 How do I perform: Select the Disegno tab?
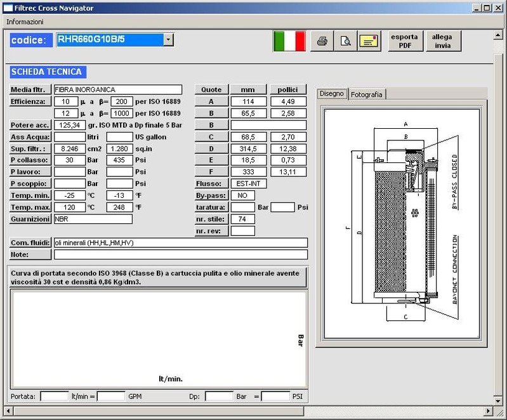coord(332,94)
